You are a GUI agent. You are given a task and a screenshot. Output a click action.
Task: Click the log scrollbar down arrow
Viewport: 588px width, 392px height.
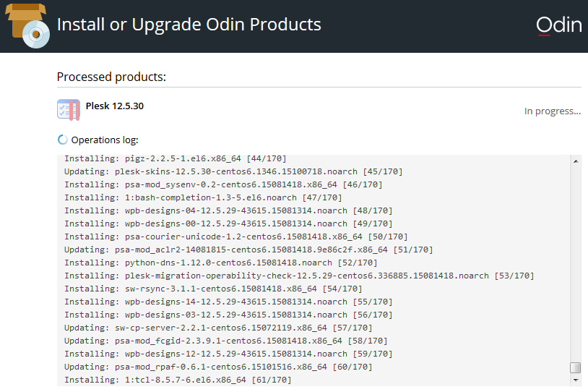(575, 380)
